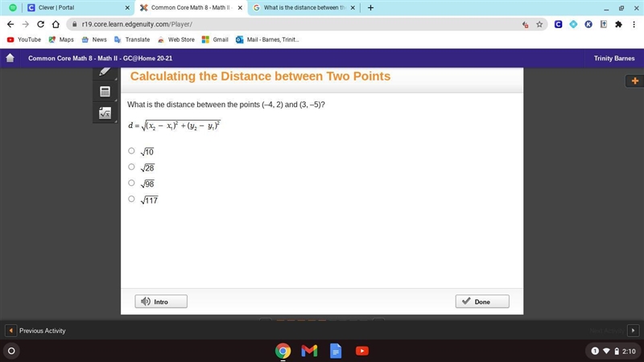Viewport: 644px width, 362px height.
Task: Reload the current page
Action: [x=40, y=24]
